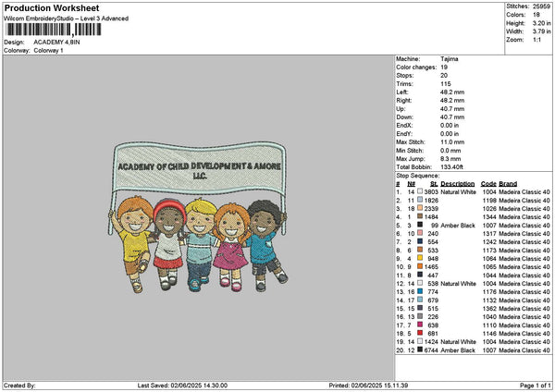
Task: Click the 'Last Saved: 02/06/2025 14.30.00' footer text
Action: point(182,386)
